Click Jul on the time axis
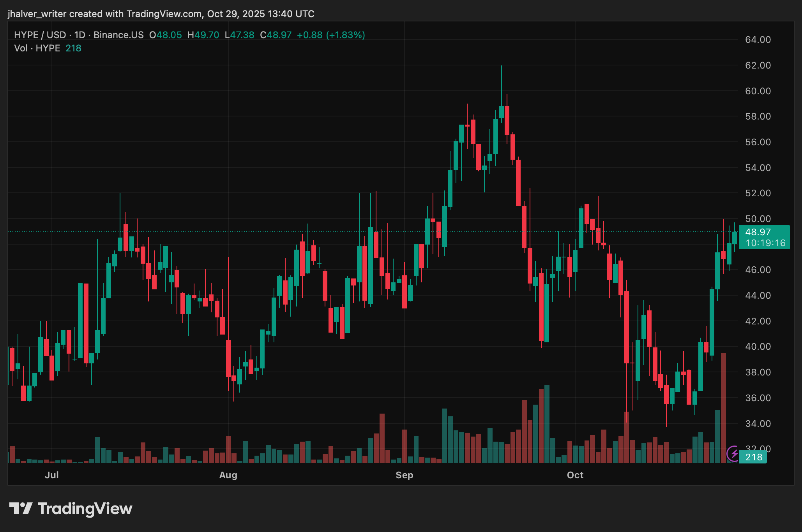Image resolution: width=802 pixels, height=532 pixels. click(x=52, y=475)
